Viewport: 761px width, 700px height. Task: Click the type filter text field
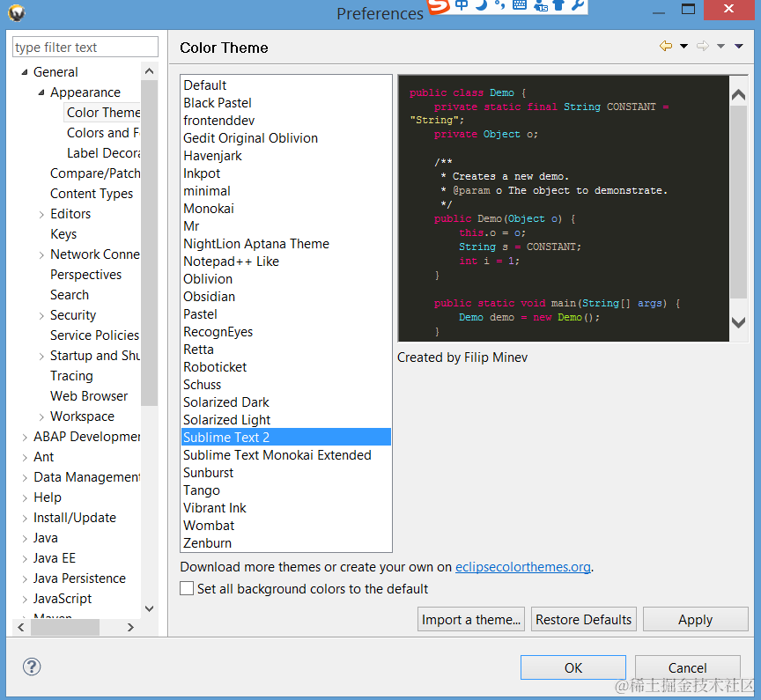85,47
